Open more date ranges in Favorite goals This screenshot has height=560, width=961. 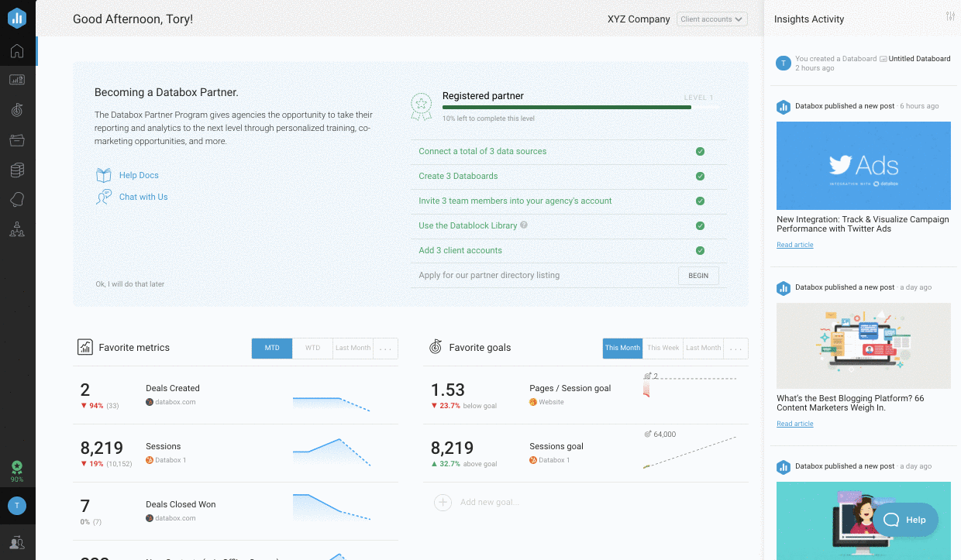736,349
